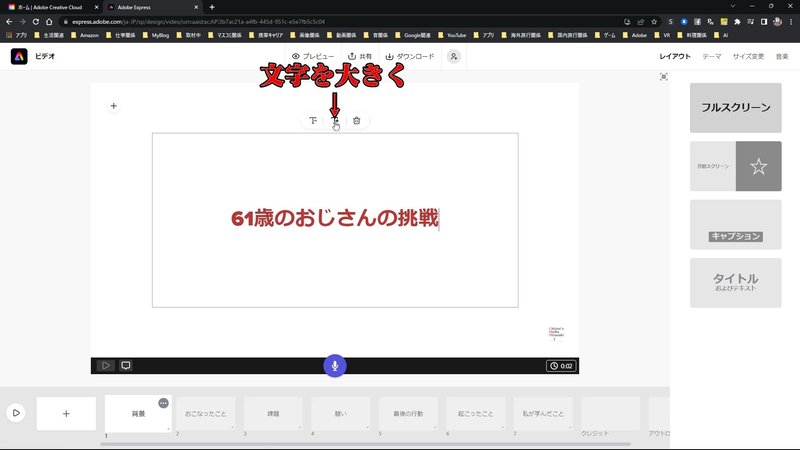
Task: Open the 0:02 duration control
Action: [561, 366]
